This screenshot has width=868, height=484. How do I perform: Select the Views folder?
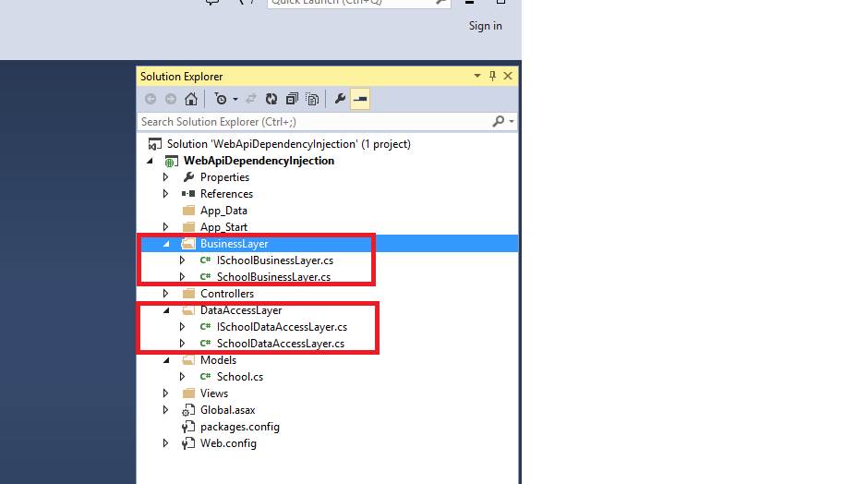214,393
